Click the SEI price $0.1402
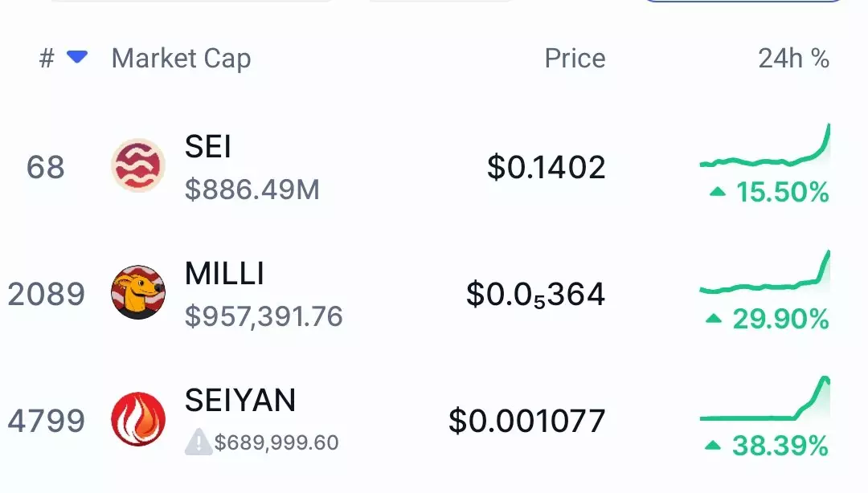Viewport: 868px width, 493px height. (546, 167)
